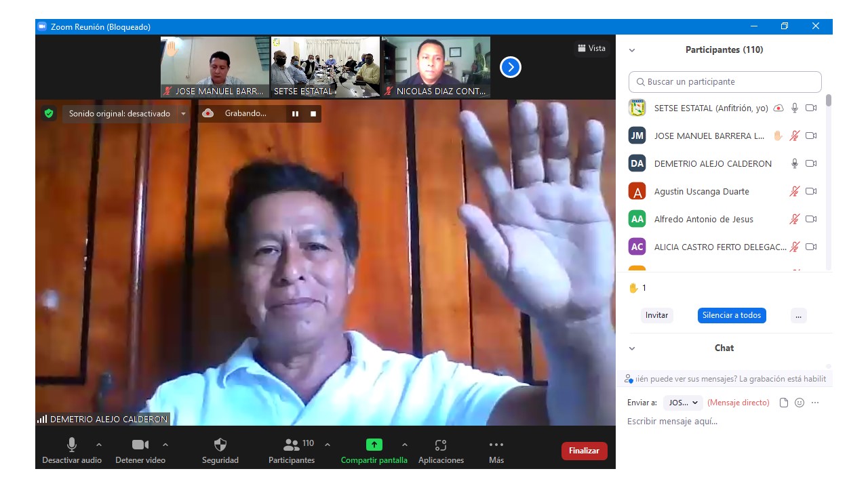Open participants panel more options button
Screen dimensions: 868x488
pos(799,315)
